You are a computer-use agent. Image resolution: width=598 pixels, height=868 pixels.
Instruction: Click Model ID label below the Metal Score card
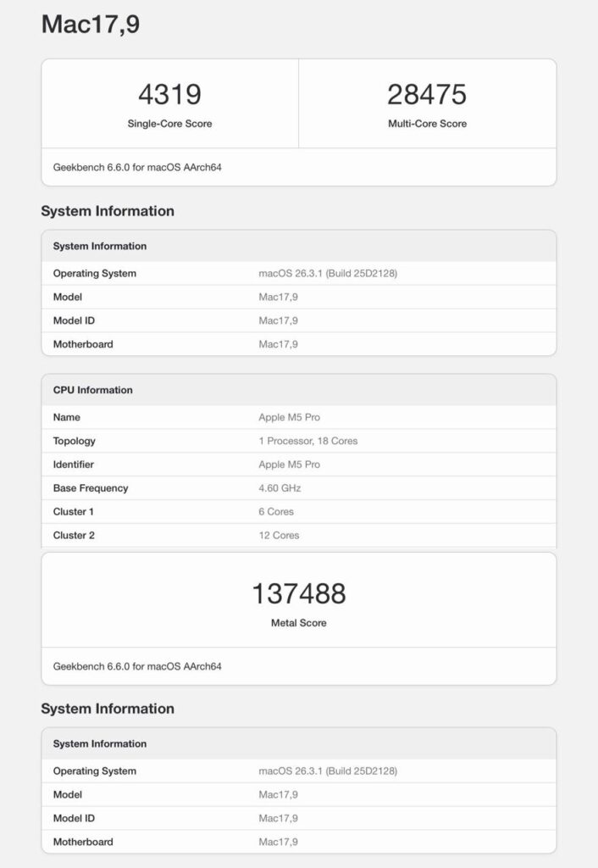click(x=74, y=818)
